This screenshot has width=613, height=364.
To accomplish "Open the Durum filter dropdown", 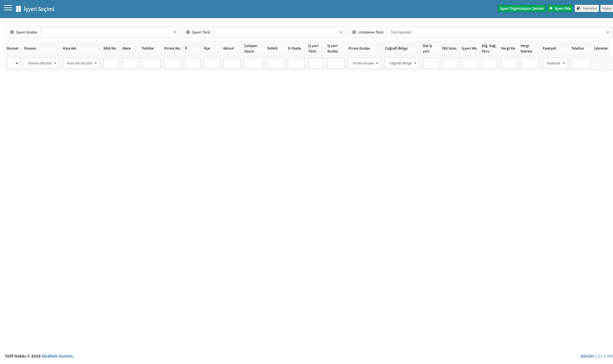I will (x=14, y=63).
